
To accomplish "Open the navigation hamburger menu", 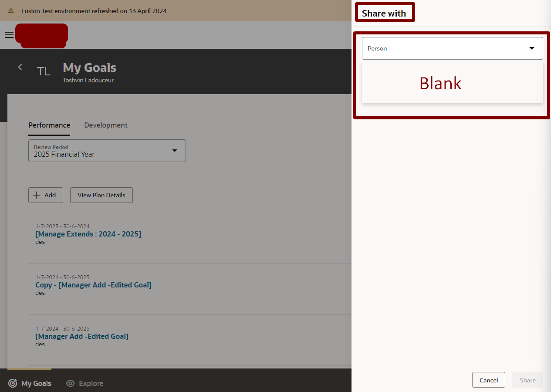I will (9, 35).
